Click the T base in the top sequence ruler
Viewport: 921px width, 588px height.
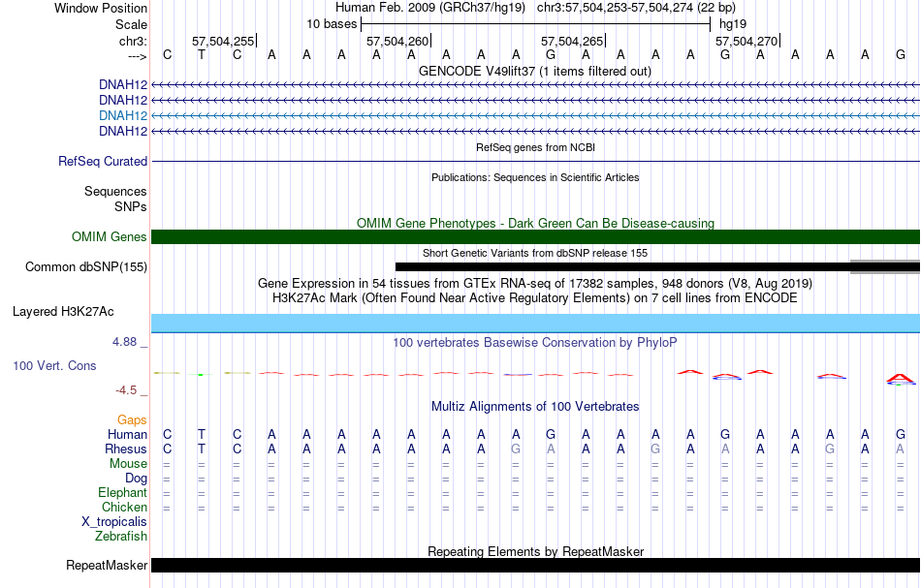tap(202, 55)
